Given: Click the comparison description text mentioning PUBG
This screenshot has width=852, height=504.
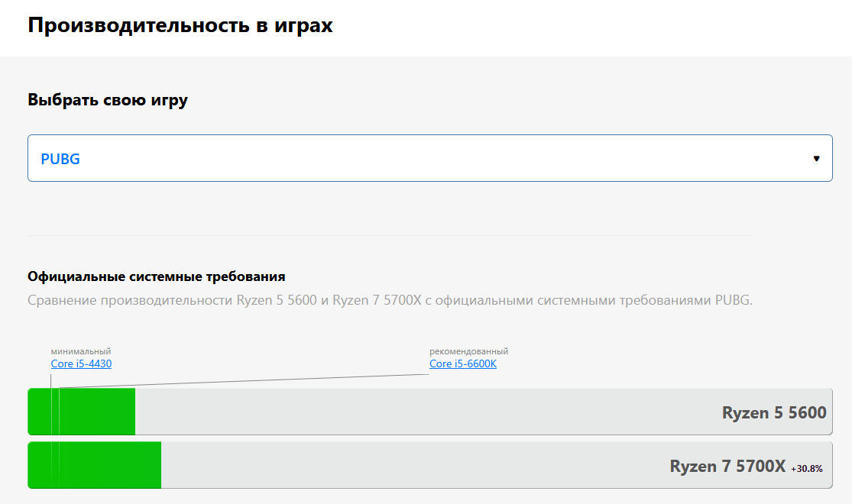Looking at the screenshot, I should [x=390, y=300].
